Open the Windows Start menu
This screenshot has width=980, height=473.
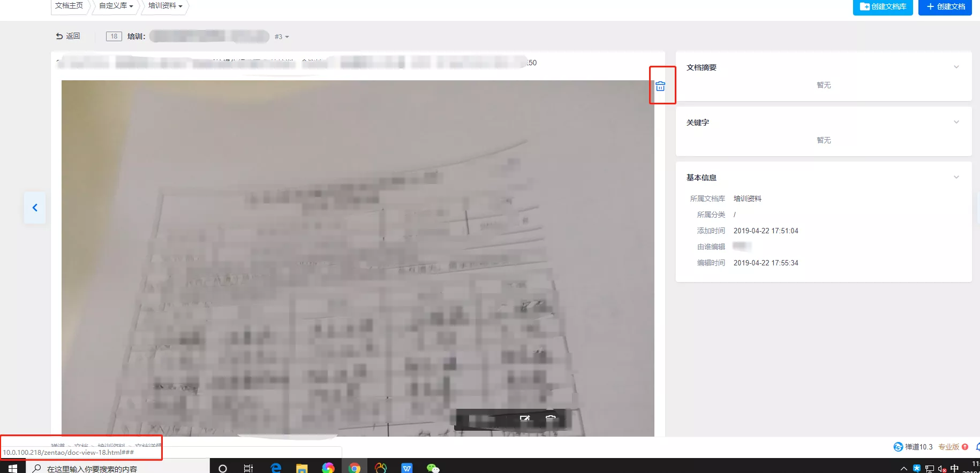tap(13, 468)
